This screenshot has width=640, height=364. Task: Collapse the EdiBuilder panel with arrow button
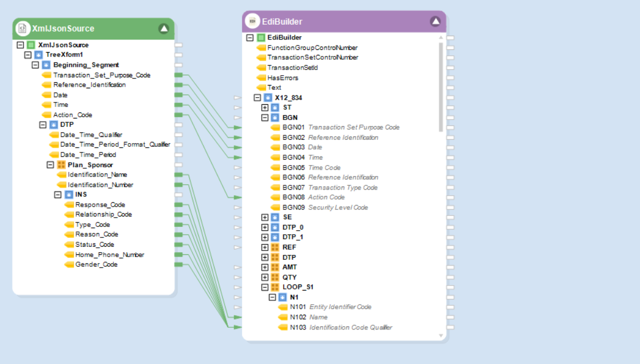point(435,21)
